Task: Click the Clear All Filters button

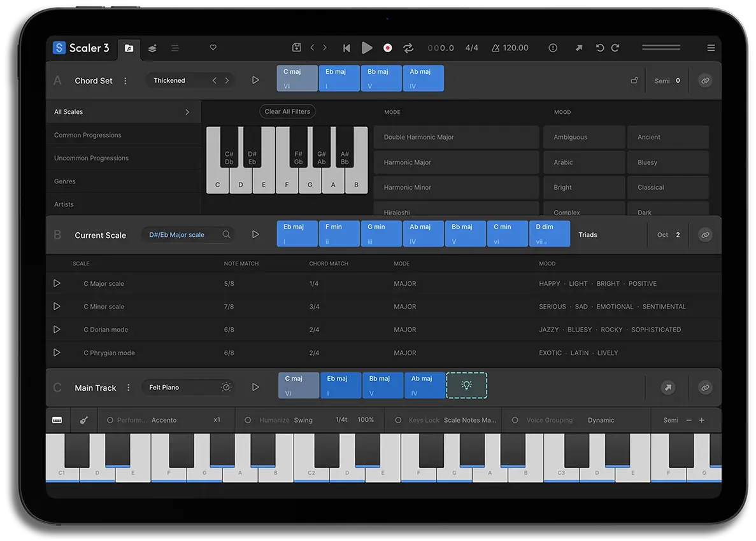Action: tap(287, 111)
